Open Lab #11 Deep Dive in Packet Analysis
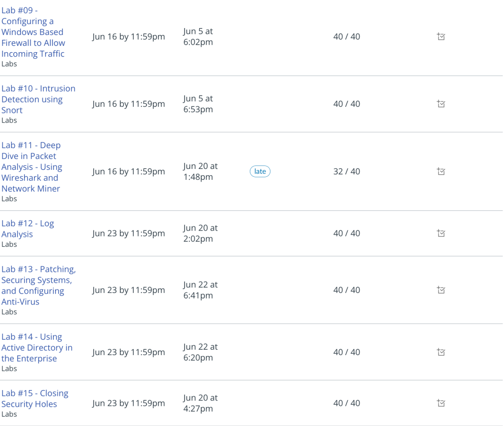This screenshot has height=426, width=504. [x=32, y=166]
